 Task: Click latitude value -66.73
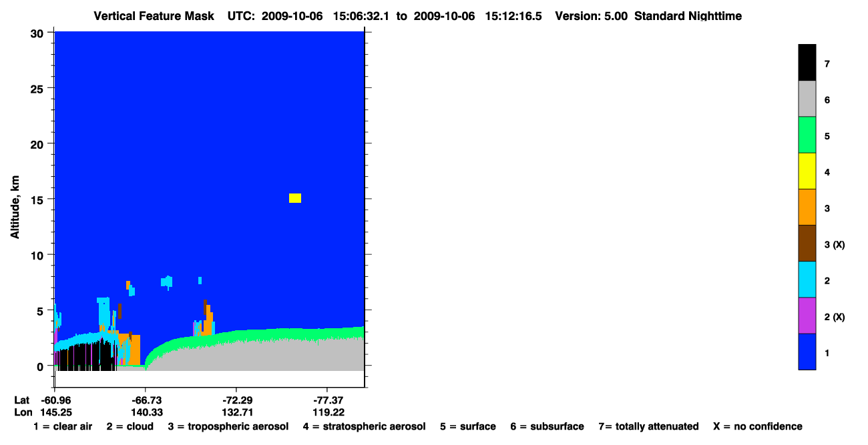coord(146,400)
